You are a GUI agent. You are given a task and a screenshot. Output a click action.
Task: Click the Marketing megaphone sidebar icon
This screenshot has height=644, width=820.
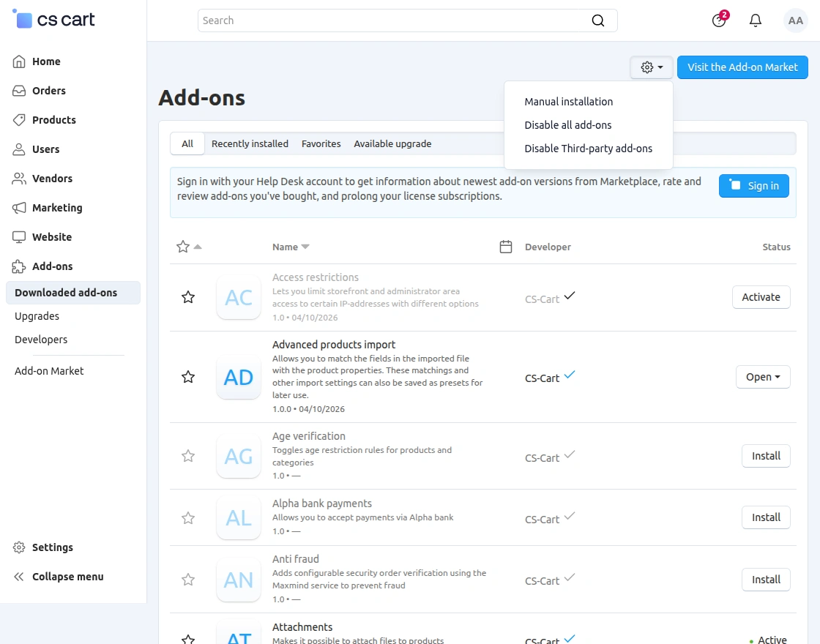20,208
